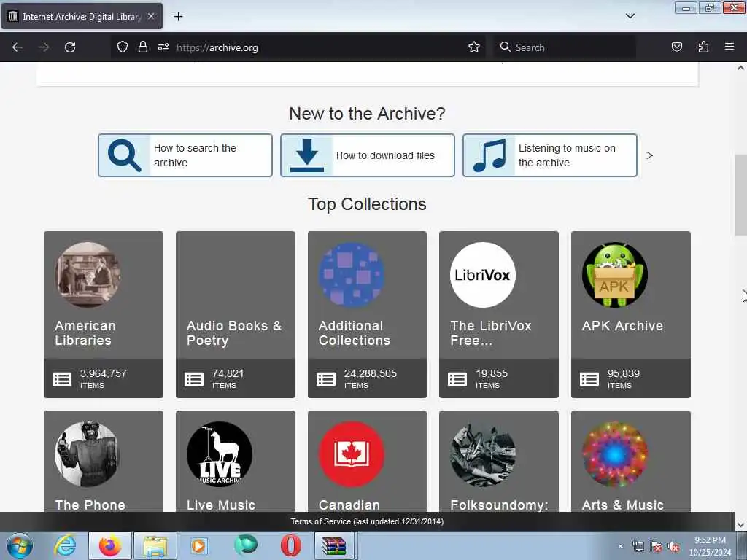Viewport: 747px width, 560px height.
Task: Open How to search the archive guide
Action: click(x=185, y=155)
